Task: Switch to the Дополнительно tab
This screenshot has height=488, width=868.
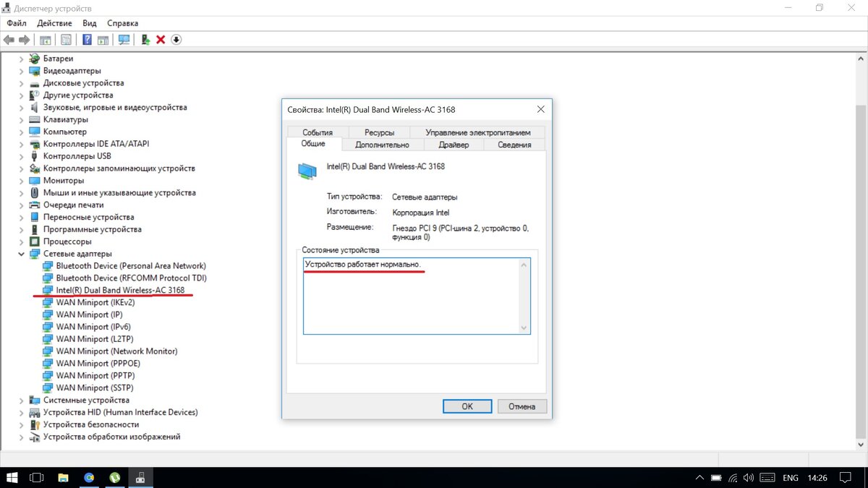Action: (x=382, y=145)
